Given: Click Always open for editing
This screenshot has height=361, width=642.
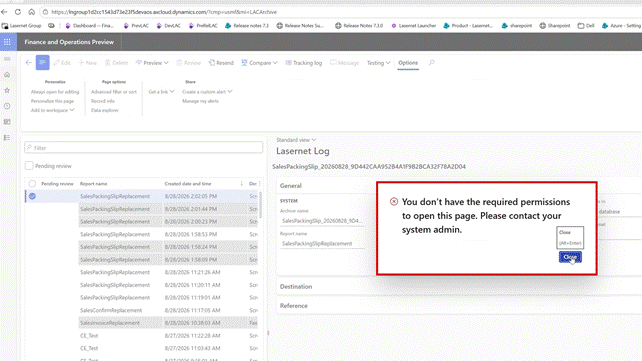Looking at the screenshot, I should pos(55,92).
